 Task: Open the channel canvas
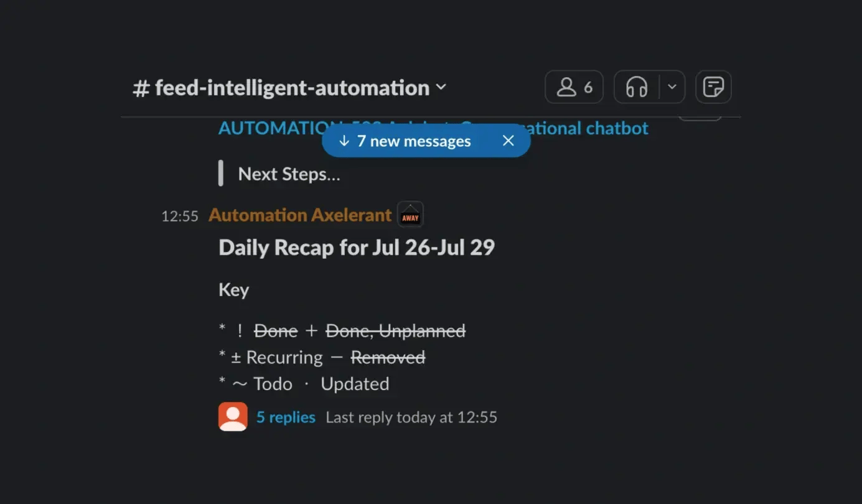(x=713, y=87)
